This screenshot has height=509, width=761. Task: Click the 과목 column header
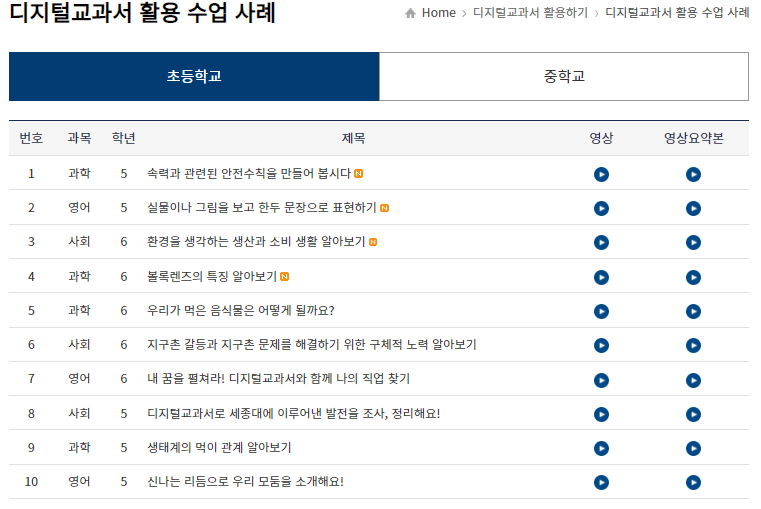tap(79, 138)
